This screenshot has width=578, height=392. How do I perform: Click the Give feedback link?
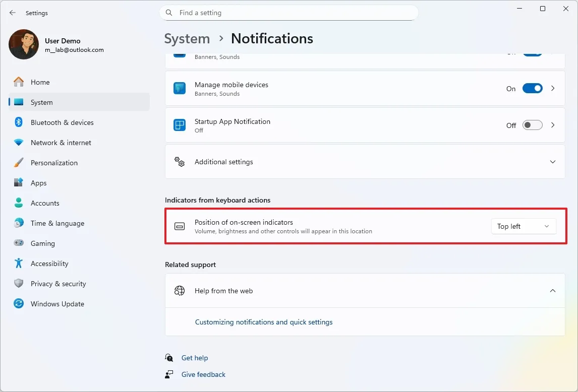tap(203, 374)
